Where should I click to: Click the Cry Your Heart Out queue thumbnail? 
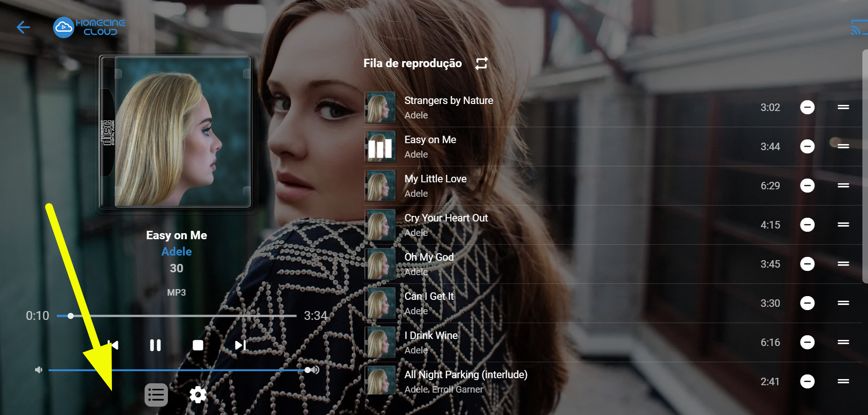point(380,225)
